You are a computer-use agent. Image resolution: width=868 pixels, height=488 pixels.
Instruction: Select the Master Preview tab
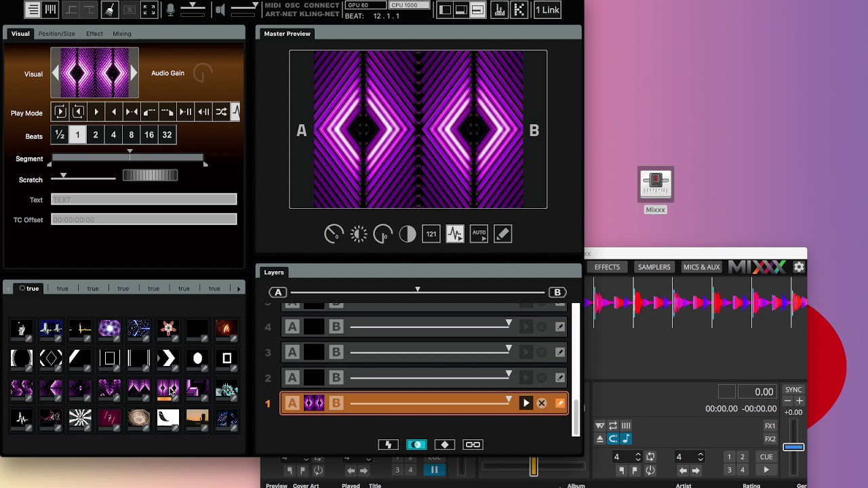(x=287, y=33)
